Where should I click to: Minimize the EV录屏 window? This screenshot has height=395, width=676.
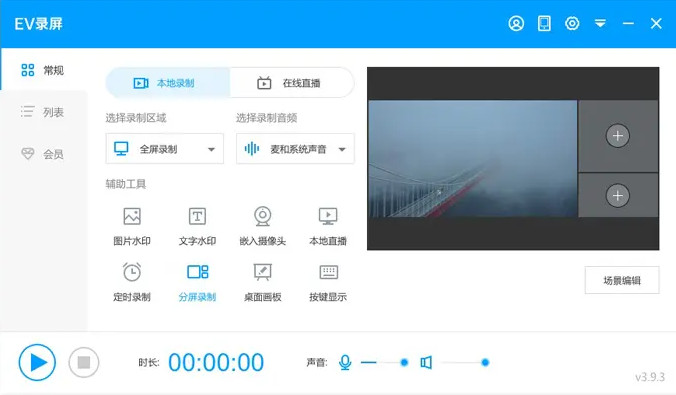coord(628,23)
